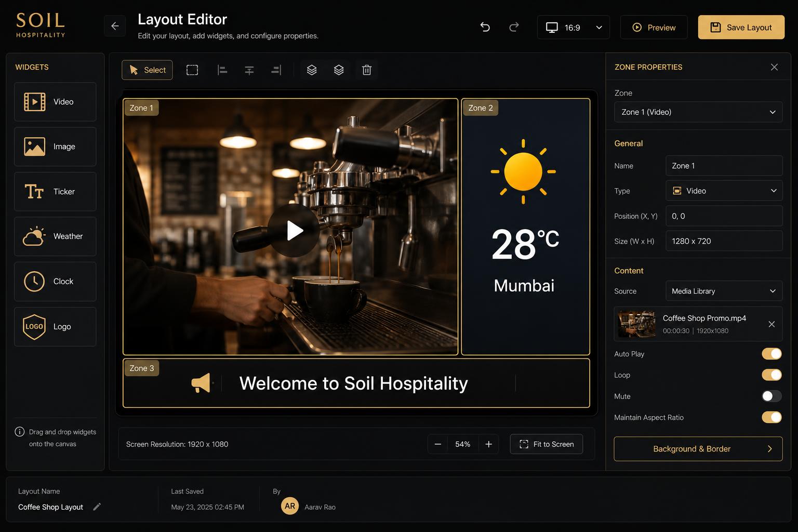The image size is (798, 532).
Task: Bring the zone forward with first layers icon
Action: (312, 70)
